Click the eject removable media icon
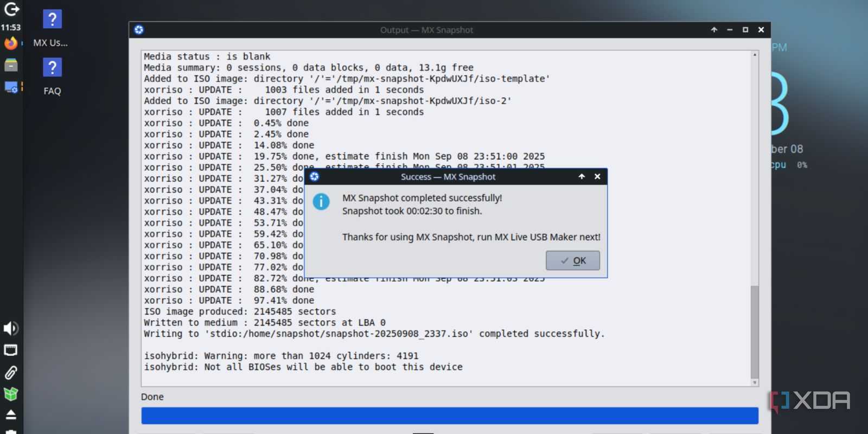Viewport: 868px width, 434px height. pyautogui.click(x=11, y=415)
